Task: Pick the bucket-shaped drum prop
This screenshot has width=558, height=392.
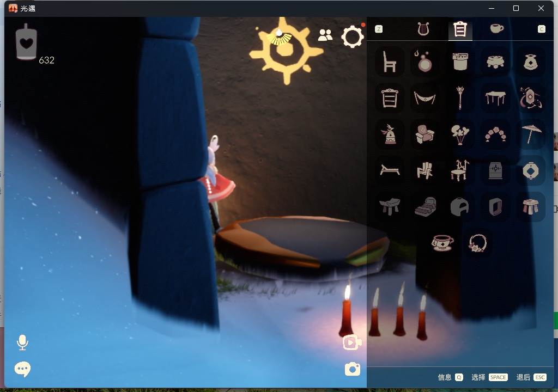Action: click(x=460, y=61)
